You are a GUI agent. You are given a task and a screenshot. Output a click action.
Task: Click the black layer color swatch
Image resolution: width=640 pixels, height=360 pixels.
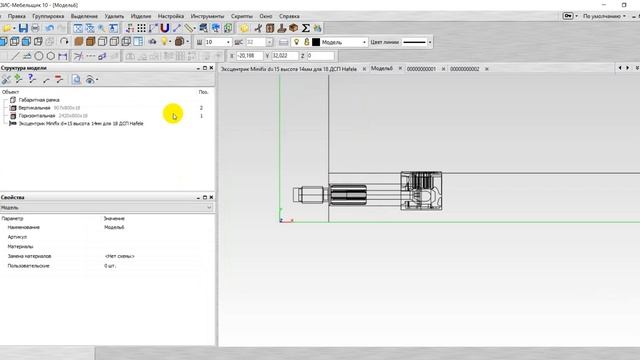click(316, 42)
